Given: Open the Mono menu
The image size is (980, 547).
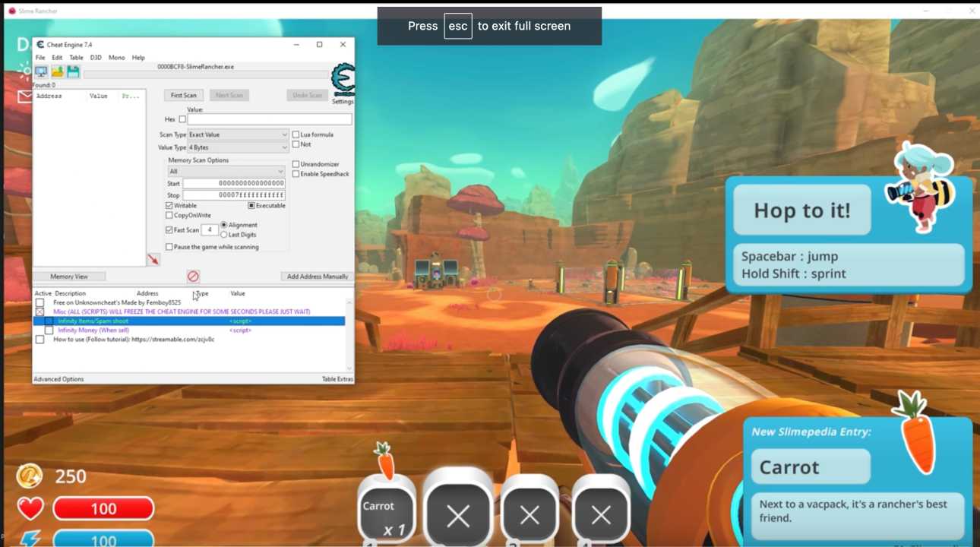Looking at the screenshot, I should pyautogui.click(x=116, y=58).
